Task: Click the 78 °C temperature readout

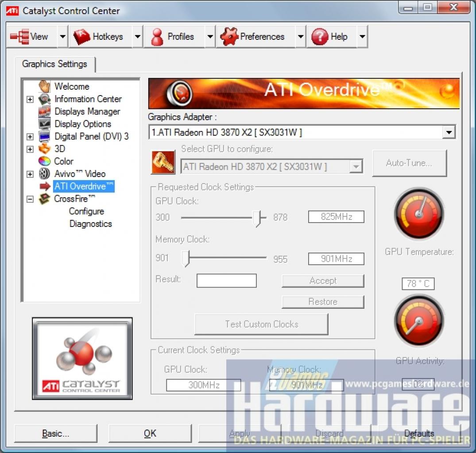Action: pyautogui.click(x=418, y=284)
